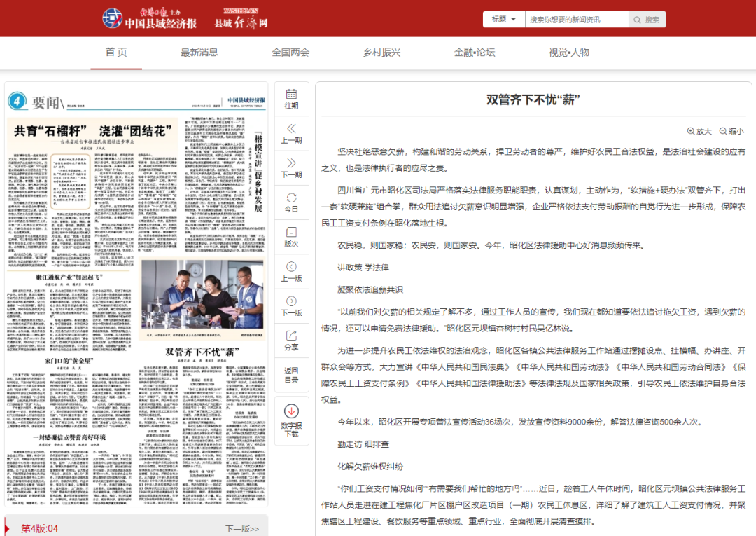The width and height of the screenshot is (756, 536).
Task: Open article 双管齐下不忧"薪" headline on page
Action: point(202,352)
